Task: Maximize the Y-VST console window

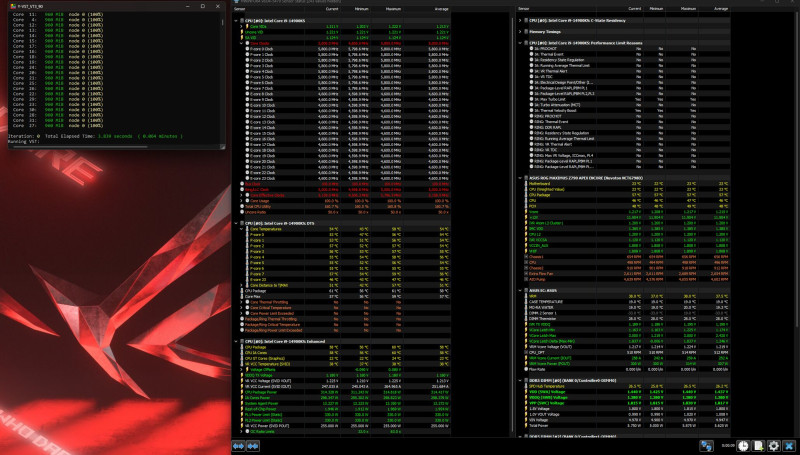Action: click(x=203, y=6)
